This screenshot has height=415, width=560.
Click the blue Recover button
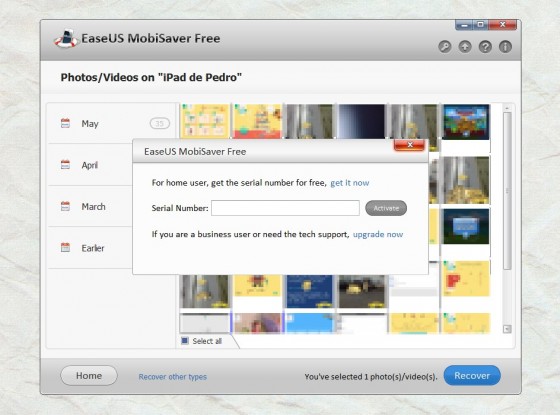[x=472, y=376]
